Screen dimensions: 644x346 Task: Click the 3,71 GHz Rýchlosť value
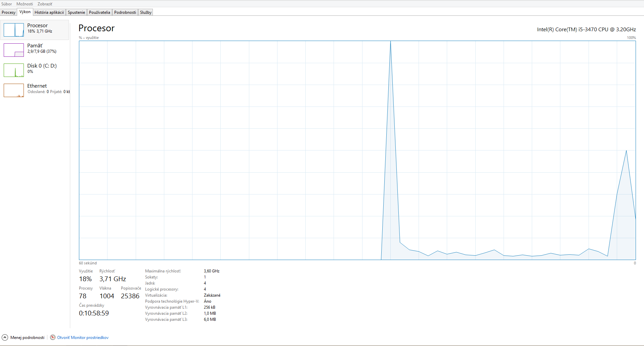[113, 279]
